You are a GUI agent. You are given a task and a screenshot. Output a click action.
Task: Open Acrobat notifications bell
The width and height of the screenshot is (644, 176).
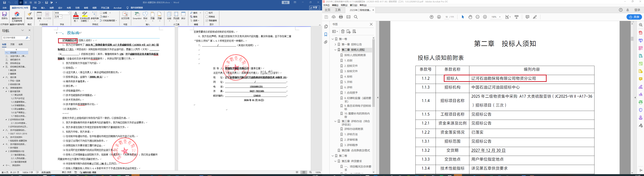pyautogui.click(x=628, y=10)
